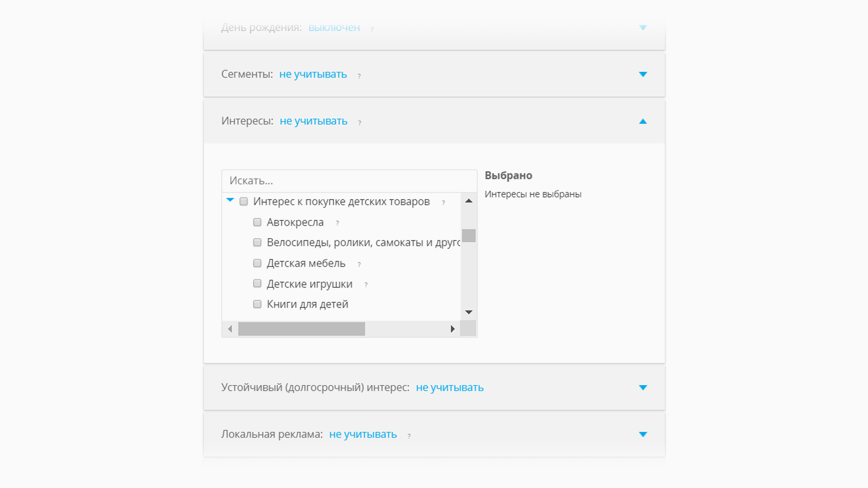Click help icon beside День рождения
This screenshot has width=868, height=488.
tap(372, 29)
